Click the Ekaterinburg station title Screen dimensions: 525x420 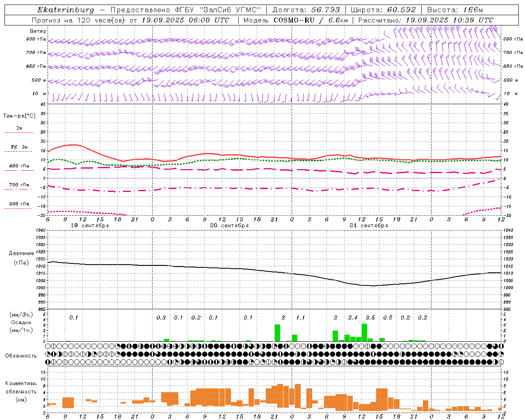pos(66,10)
